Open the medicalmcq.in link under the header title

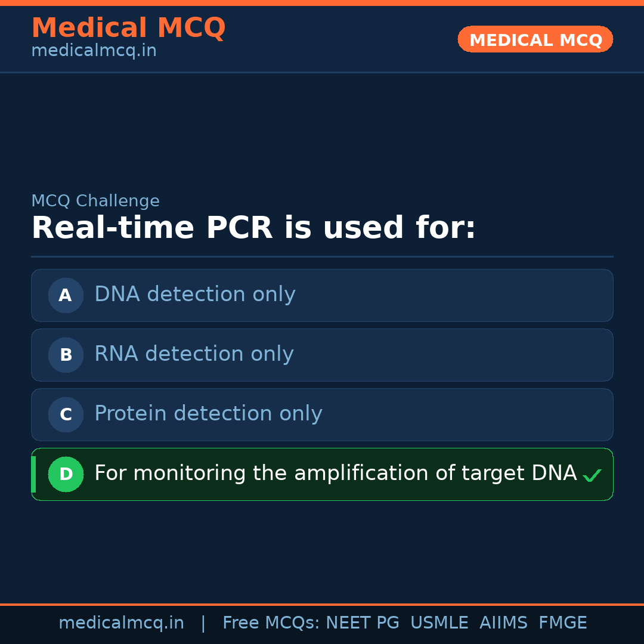(x=94, y=51)
